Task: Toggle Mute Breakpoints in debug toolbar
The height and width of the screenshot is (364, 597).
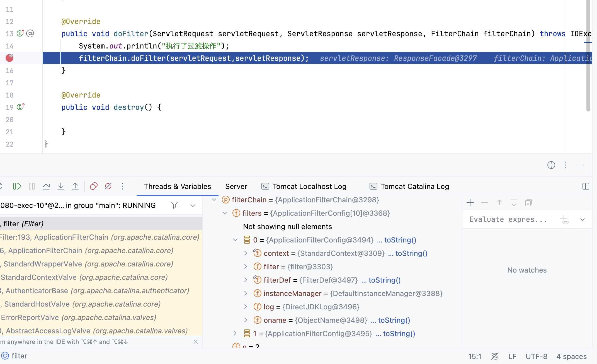Action: pos(108,186)
